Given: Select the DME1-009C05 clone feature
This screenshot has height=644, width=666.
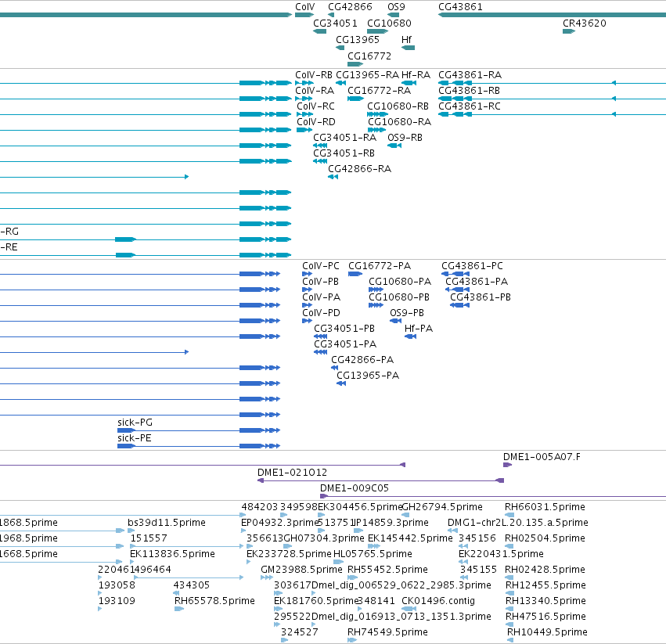Looking at the screenshot, I should pos(493,496).
